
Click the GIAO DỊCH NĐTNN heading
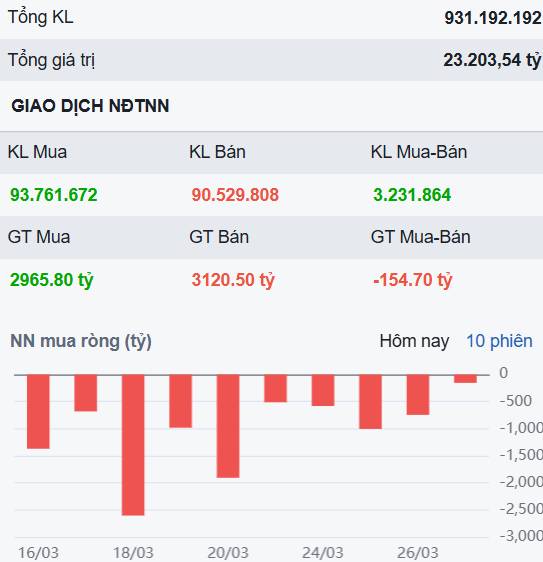(90, 106)
